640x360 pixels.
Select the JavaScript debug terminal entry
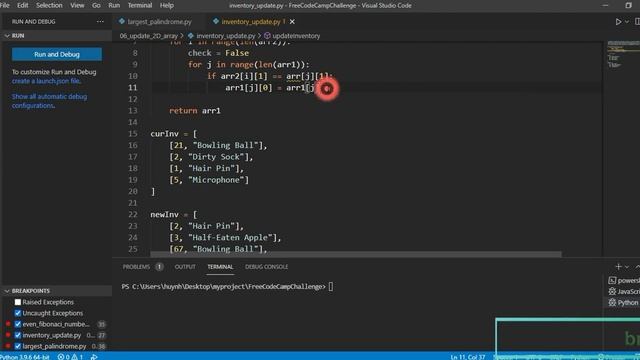[624, 291]
